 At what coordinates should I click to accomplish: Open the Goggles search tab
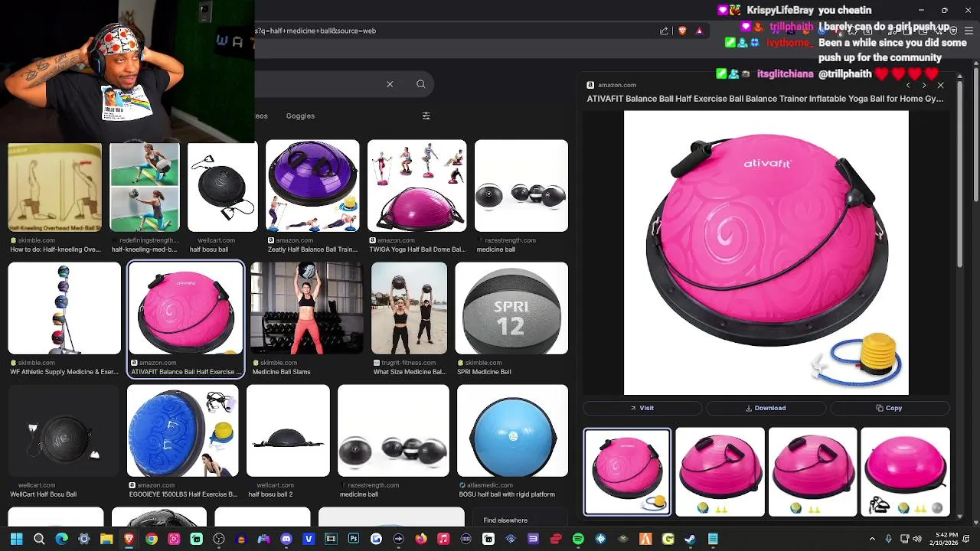(x=300, y=116)
